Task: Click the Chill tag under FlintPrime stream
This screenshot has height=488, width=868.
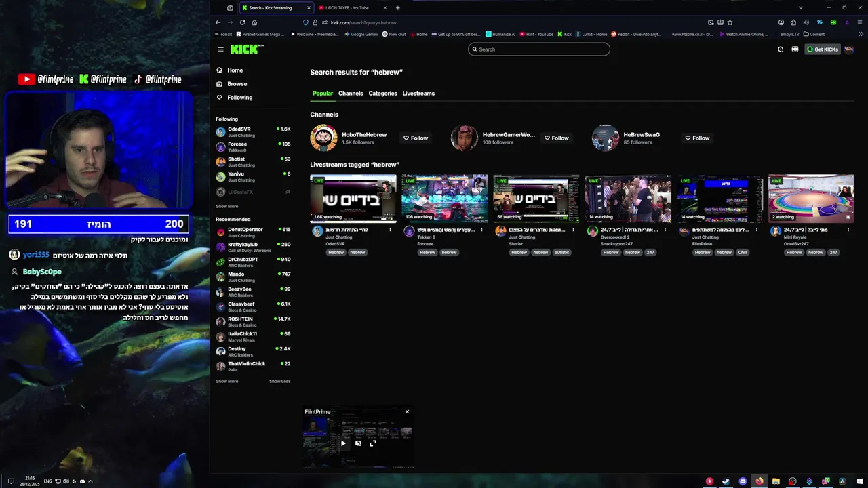Action: [x=743, y=252]
